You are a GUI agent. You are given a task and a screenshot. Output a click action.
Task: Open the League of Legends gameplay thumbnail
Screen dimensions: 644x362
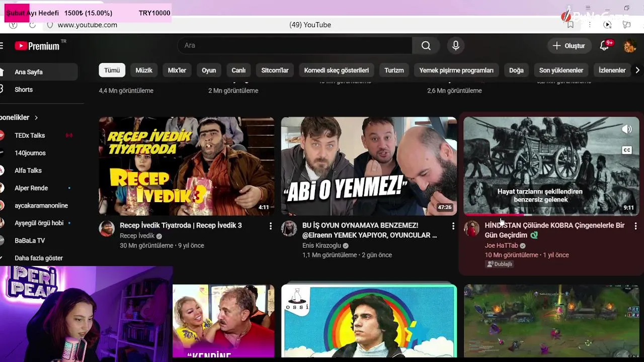point(551,321)
